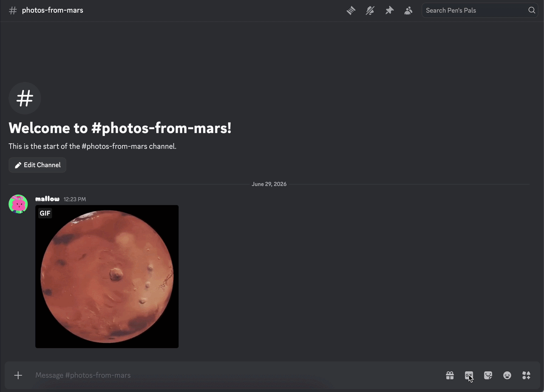544x392 pixels.
Task: Click the mallow username
Action: pyautogui.click(x=47, y=199)
